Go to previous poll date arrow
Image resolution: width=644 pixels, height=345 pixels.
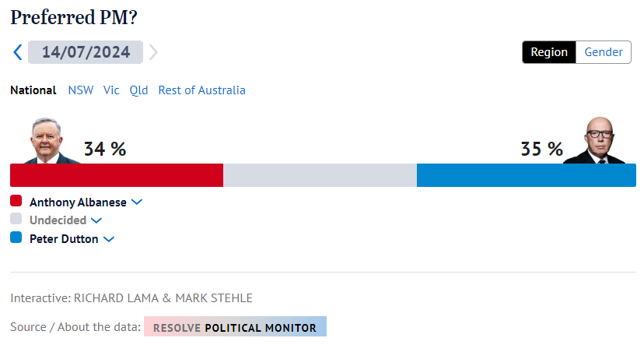click(x=18, y=52)
